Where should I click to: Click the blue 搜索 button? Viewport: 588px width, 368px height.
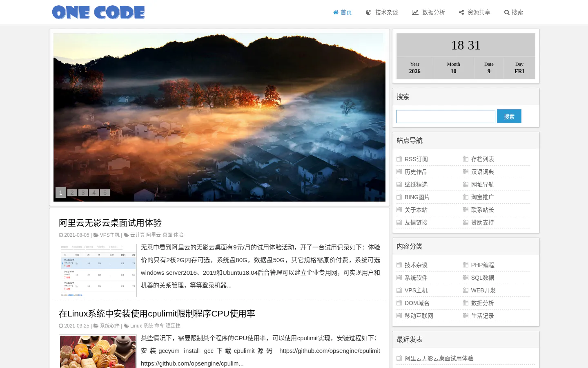(509, 117)
